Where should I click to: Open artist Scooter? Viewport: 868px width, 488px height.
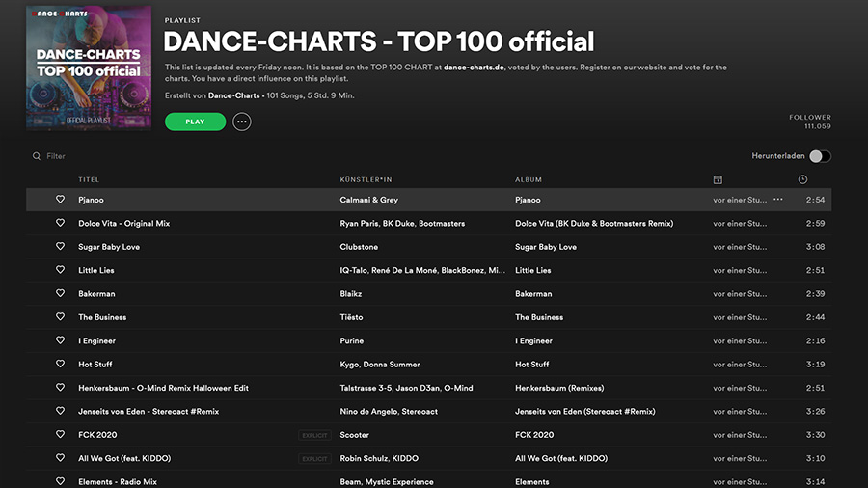(354, 435)
